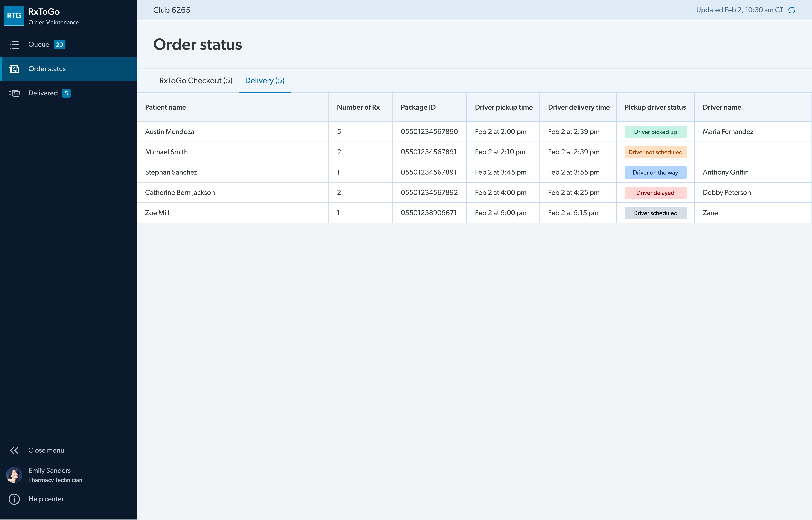The image size is (812, 520).
Task: Go to Order status sidebar item
Action: (x=69, y=69)
